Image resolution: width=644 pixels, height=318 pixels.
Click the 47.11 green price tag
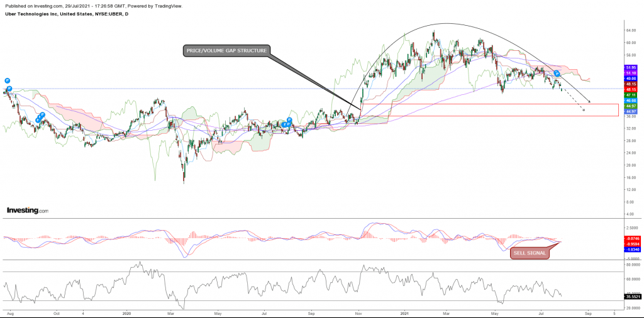click(630, 94)
